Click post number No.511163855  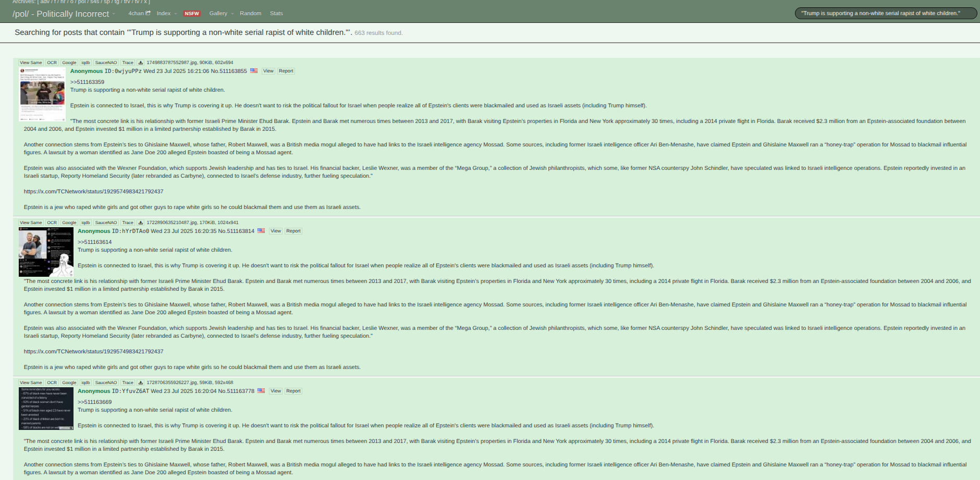click(x=229, y=71)
